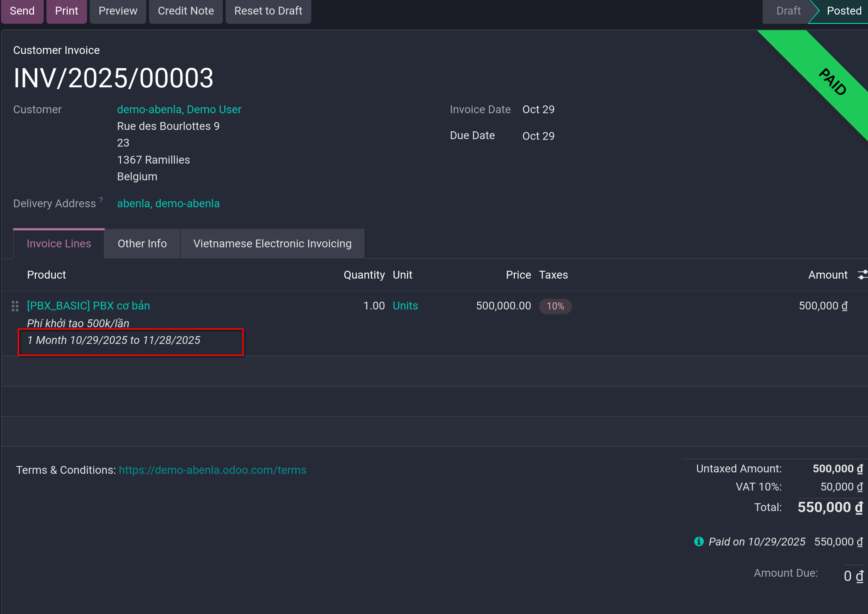Switch to Other Info tab
The width and height of the screenshot is (868, 614).
[x=142, y=243]
